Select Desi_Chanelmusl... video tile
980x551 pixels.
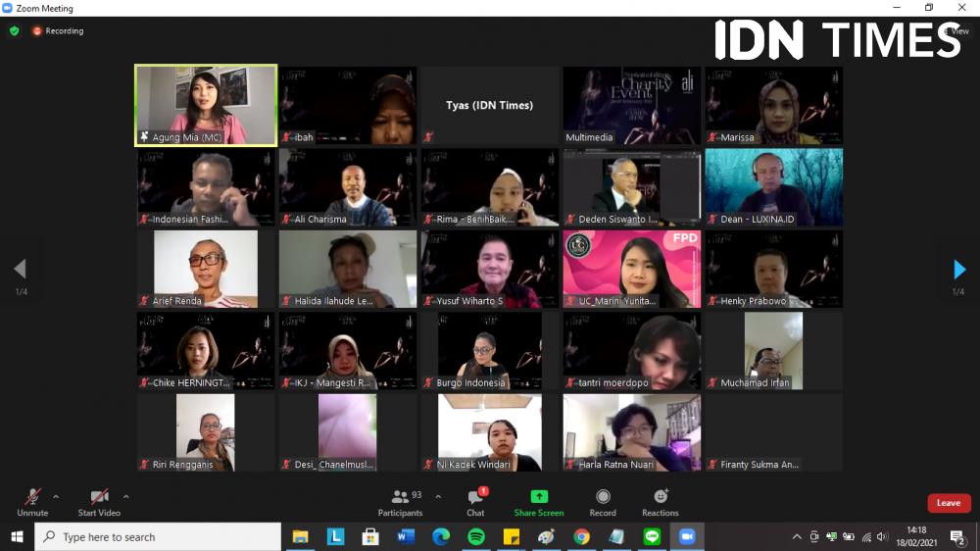pos(348,432)
